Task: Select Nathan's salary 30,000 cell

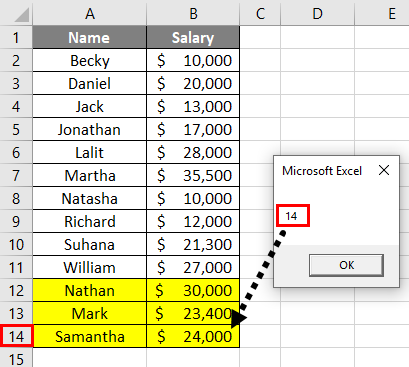Action: tap(193, 290)
